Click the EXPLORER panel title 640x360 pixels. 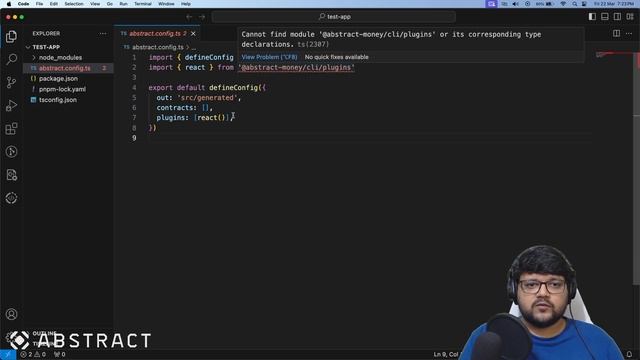click(x=46, y=33)
